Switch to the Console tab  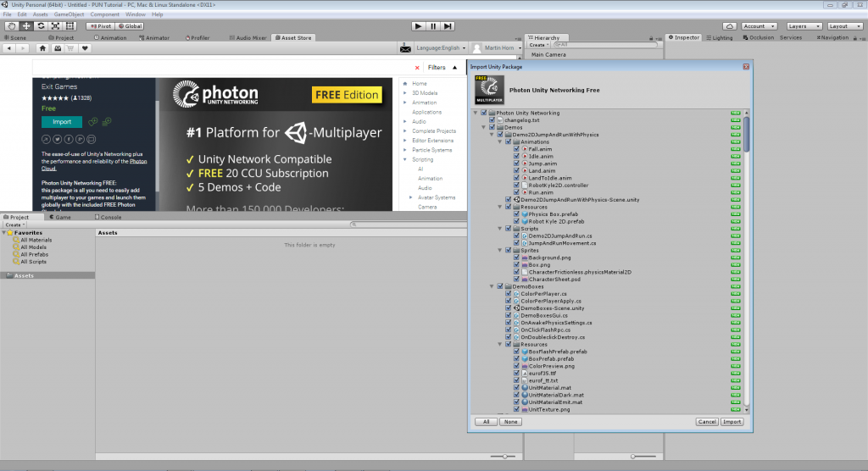coord(108,217)
